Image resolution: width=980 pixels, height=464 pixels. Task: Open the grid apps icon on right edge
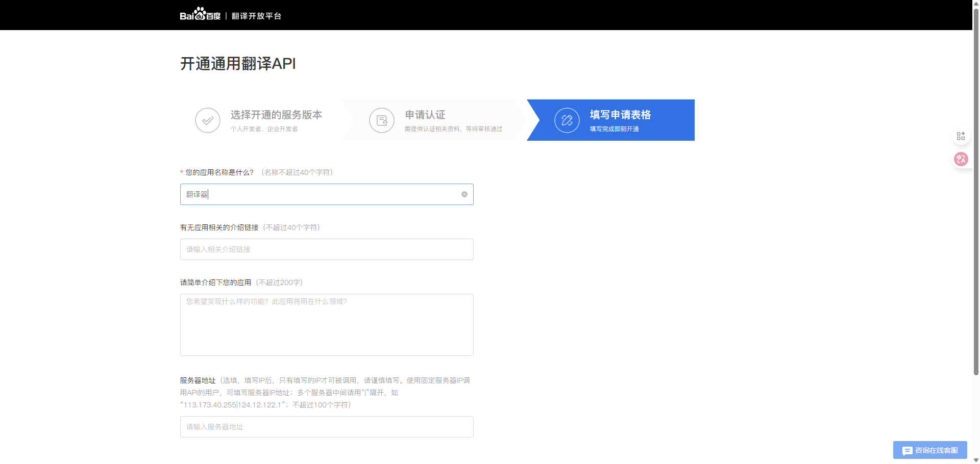(961, 136)
